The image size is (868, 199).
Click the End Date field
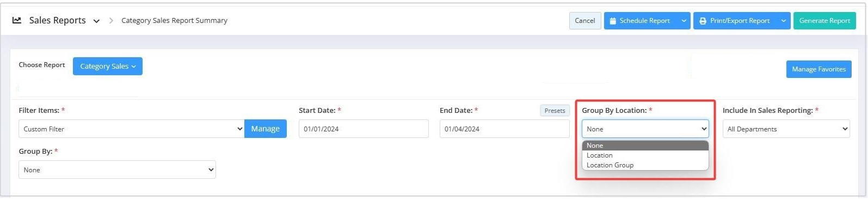point(504,129)
